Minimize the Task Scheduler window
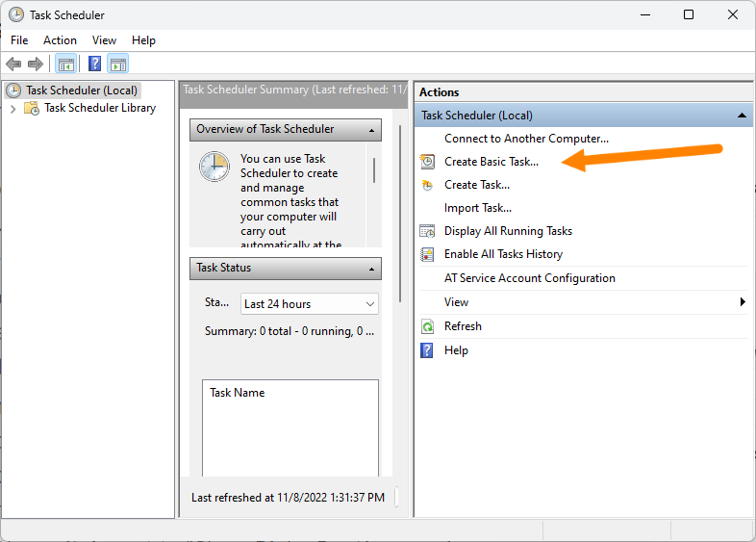 click(645, 15)
